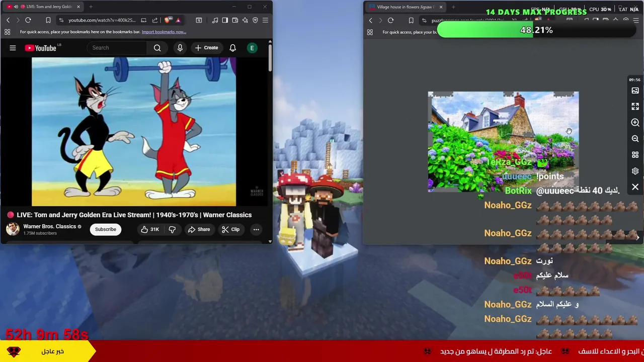The width and height of the screenshot is (644, 362).
Task: Dislike the Tom and Jerry stream
Action: coord(172,229)
